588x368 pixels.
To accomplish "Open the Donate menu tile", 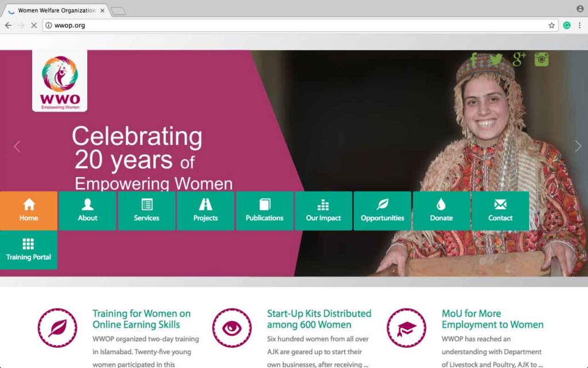I will click(x=441, y=210).
